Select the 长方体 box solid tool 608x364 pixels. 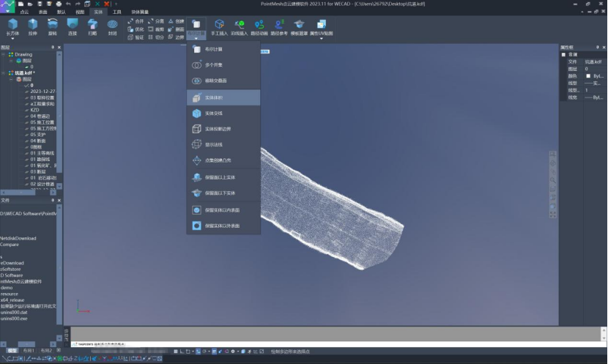click(x=12, y=26)
